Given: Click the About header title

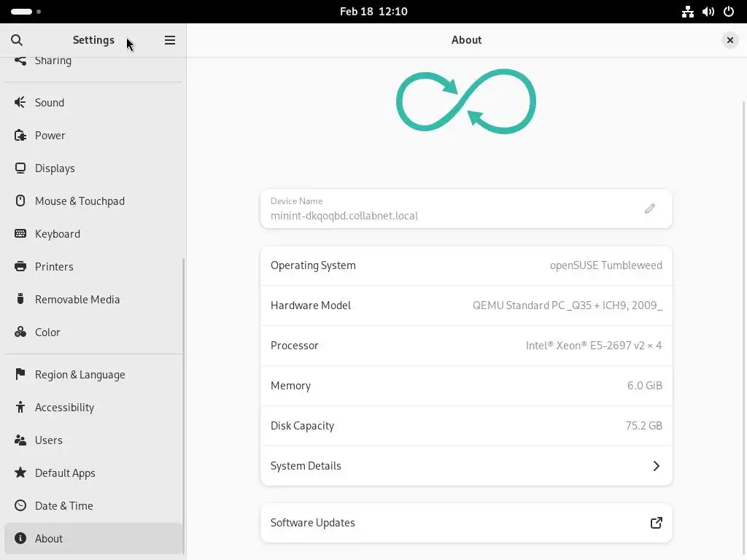Looking at the screenshot, I should (466, 40).
